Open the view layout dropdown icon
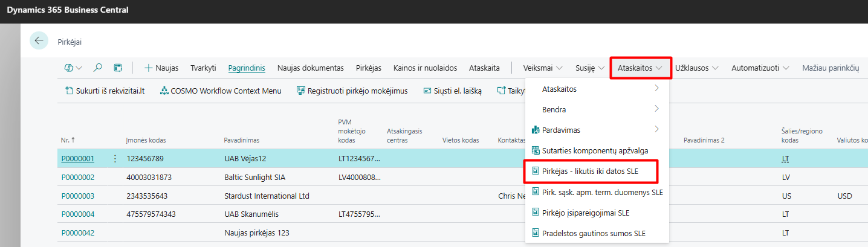 pyautogui.click(x=73, y=68)
